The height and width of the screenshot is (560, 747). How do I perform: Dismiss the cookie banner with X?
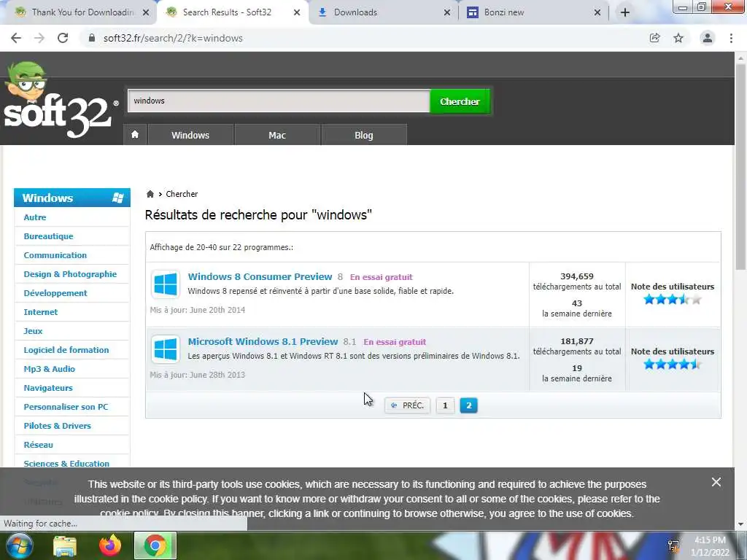point(716,482)
